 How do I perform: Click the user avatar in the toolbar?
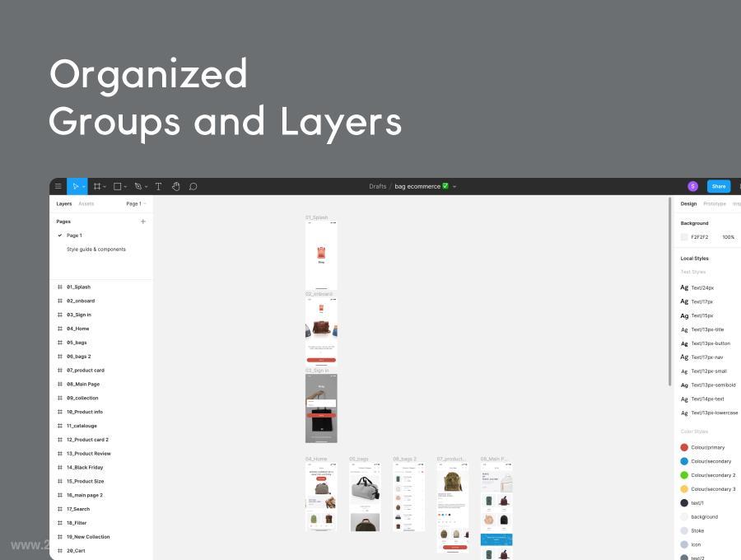[x=692, y=186]
